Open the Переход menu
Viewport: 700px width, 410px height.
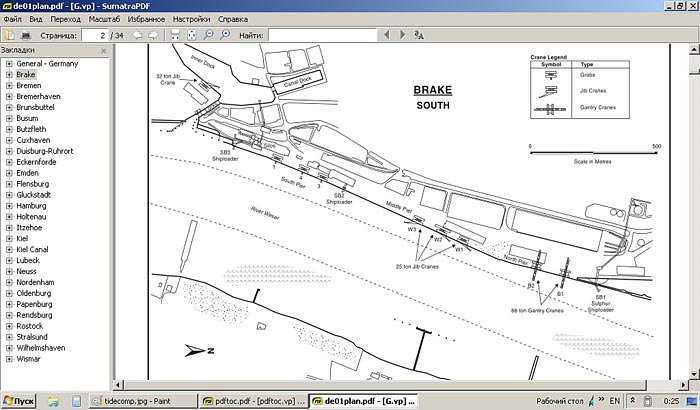coord(66,19)
